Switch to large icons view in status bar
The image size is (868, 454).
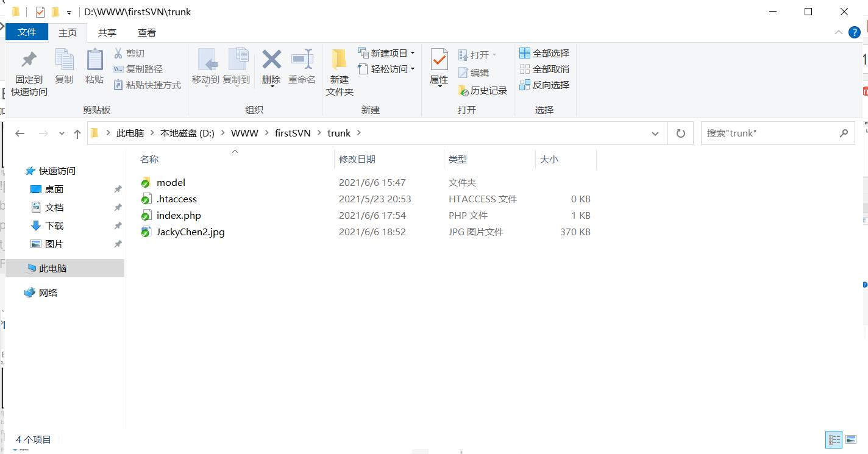click(851, 439)
